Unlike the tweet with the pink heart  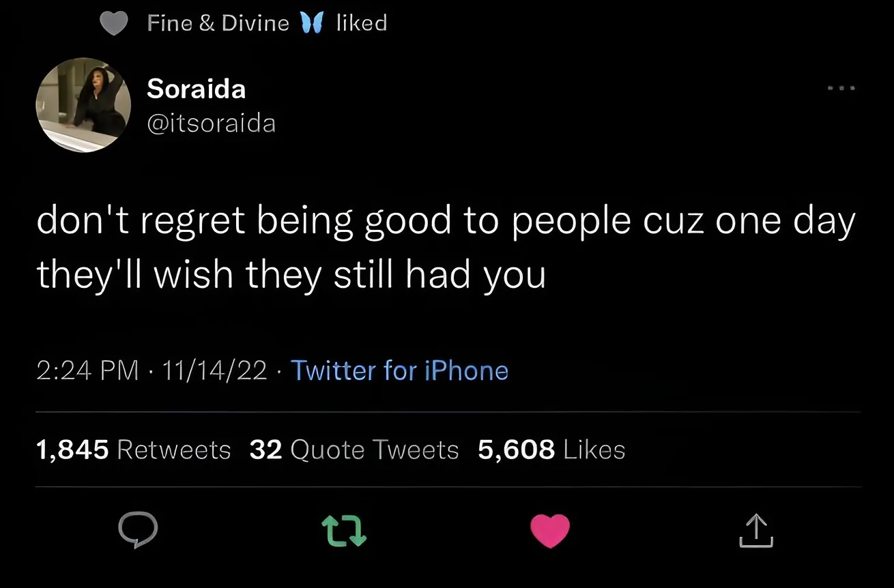550,531
